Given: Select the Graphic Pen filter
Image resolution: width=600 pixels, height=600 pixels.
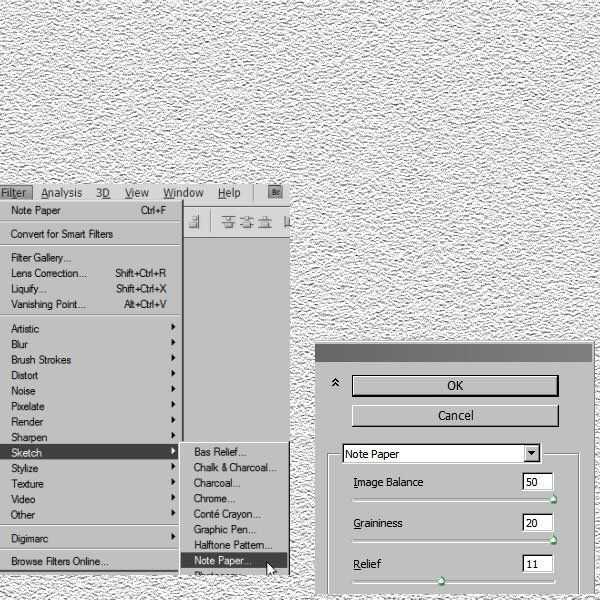Looking at the screenshot, I should pyautogui.click(x=234, y=530).
